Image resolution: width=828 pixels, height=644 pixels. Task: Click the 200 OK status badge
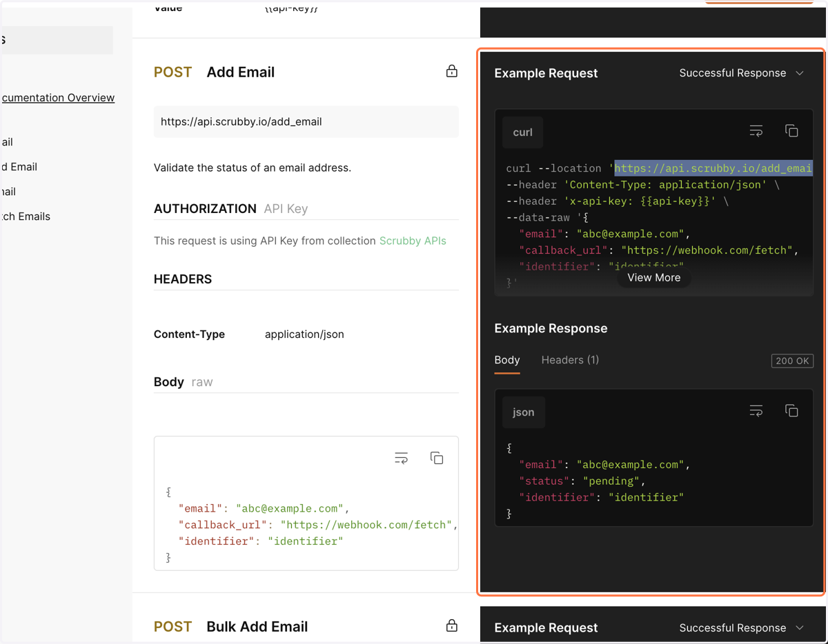pyautogui.click(x=792, y=361)
